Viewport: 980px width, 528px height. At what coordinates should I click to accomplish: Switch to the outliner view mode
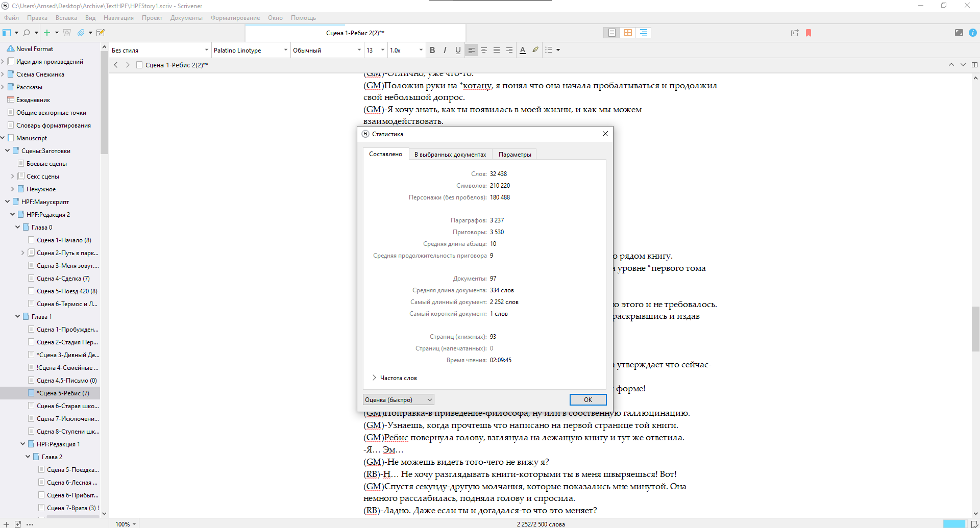tap(644, 33)
